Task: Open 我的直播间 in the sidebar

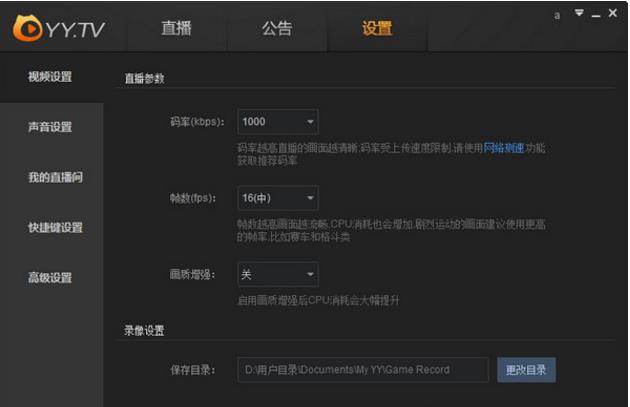Action: (x=55, y=177)
